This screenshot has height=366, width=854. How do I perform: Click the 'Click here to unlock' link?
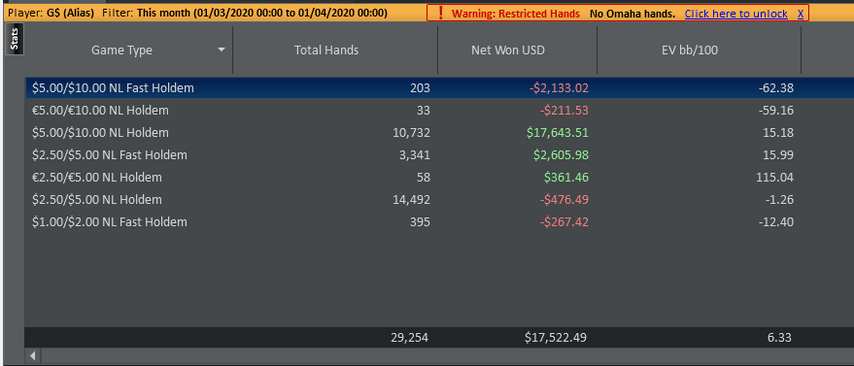click(736, 14)
